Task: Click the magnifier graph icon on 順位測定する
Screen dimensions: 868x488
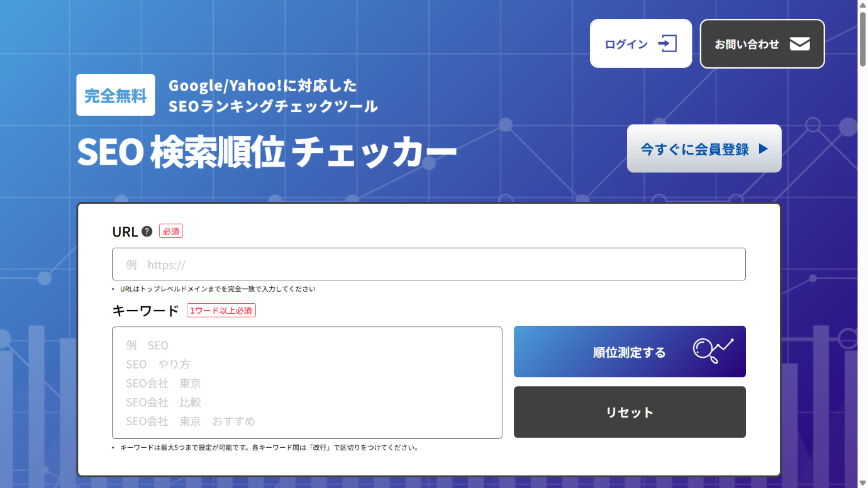Action: (713, 351)
